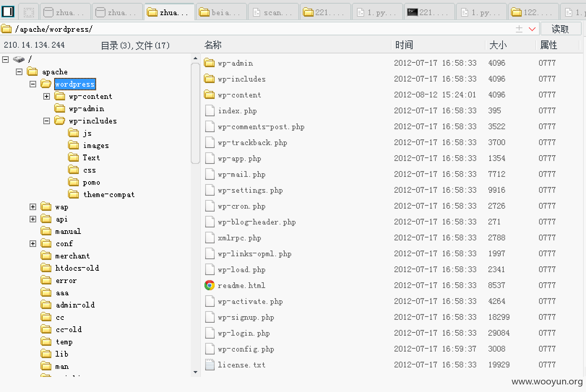Select the error folder in tree
Viewport: 586px width, 392px height.
66,280
